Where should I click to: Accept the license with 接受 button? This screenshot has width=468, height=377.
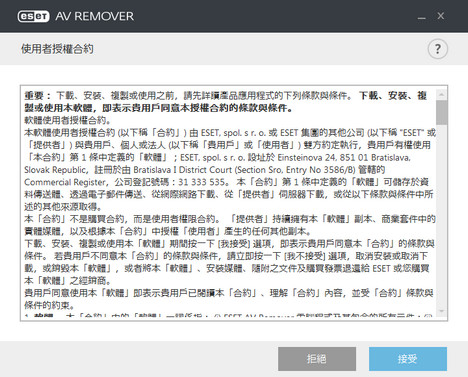coord(408,359)
